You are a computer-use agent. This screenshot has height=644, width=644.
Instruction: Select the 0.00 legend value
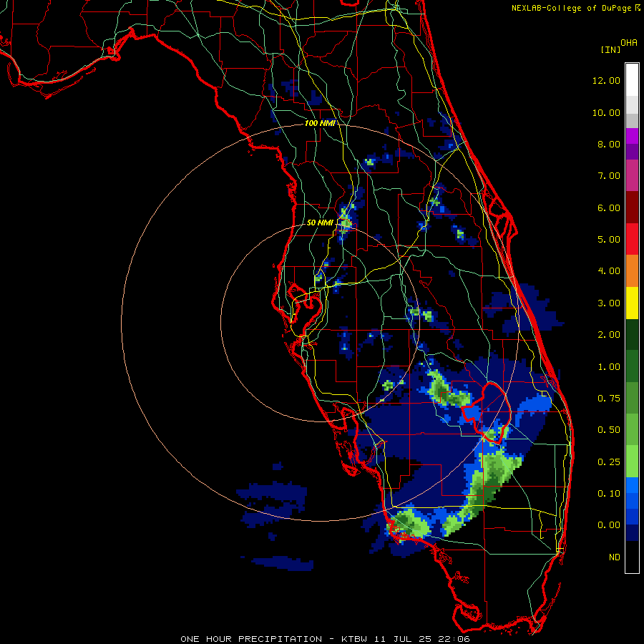click(x=609, y=525)
